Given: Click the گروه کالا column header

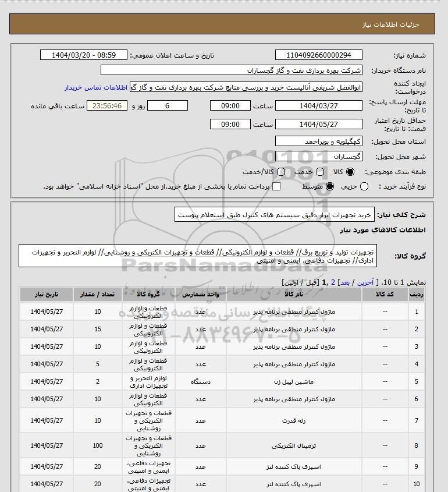Looking at the screenshot, I should (x=148, y=294).
